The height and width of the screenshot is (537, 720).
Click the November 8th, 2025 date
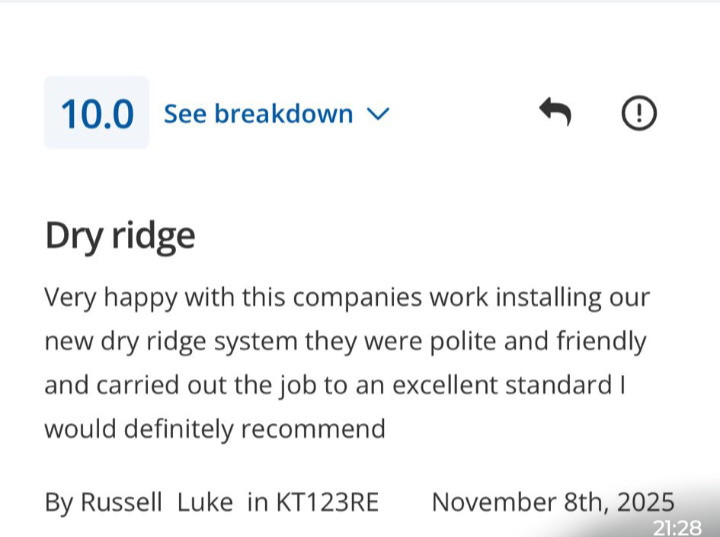pyautogui.click(x=552, y=502)
